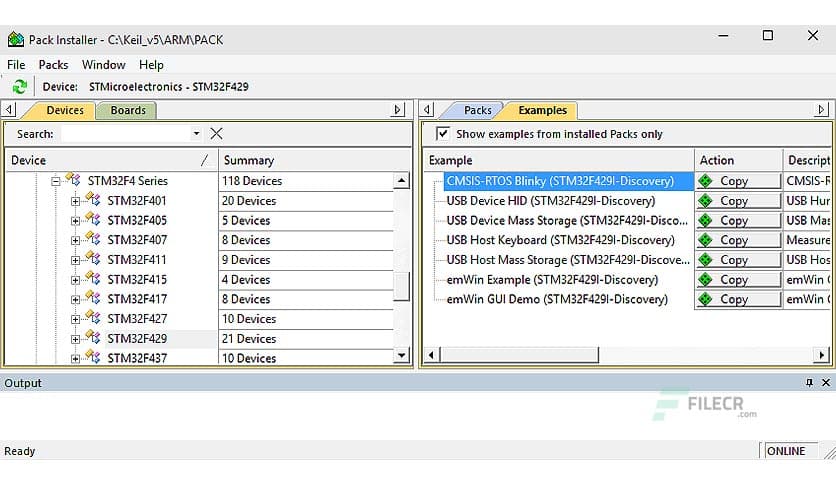Click right-arrow scroll icon beside Examples tab

pyautogui.click(x=822, y=110)
